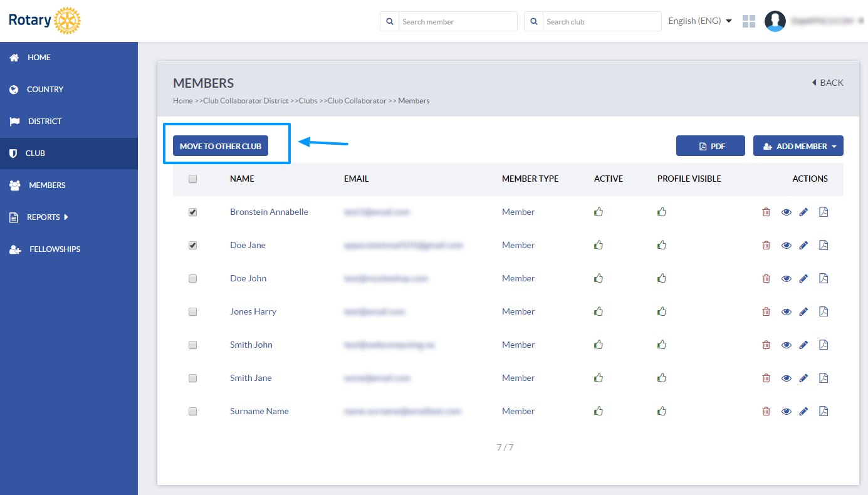This screenshot has height=495, width=868.
Task: Click the EMAIL column header
Action: point(356,179)
